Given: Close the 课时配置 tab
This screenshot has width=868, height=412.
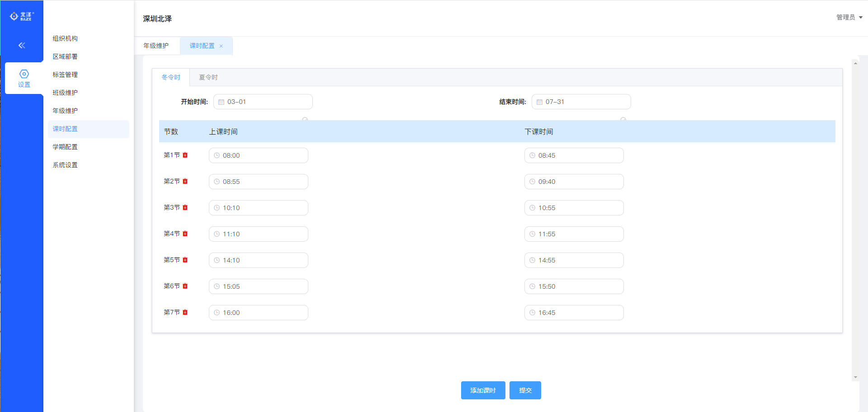Looking at the screenshot, I should (x=221, y=46).
